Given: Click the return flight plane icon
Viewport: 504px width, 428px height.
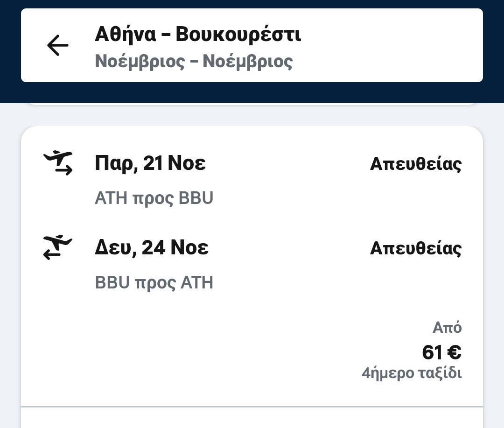Looking at the screenshot, I should coord(58,247).
